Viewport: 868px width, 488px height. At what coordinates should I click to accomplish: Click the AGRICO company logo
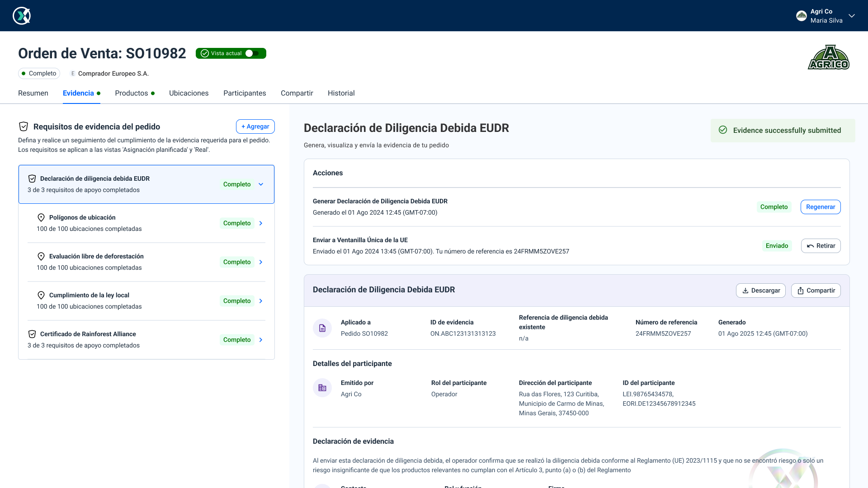pos(829,57)
